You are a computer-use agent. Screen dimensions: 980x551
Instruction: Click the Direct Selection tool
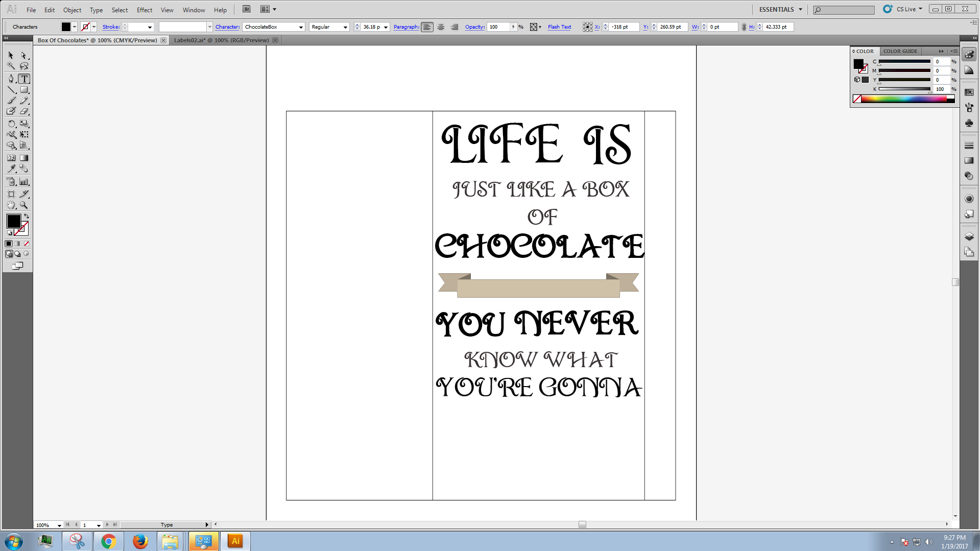coord(23,55)
